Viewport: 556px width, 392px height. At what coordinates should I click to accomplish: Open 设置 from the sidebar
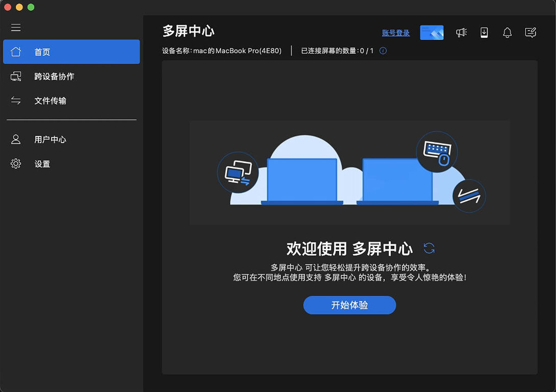pyautogui.click(x=42, y=164)
